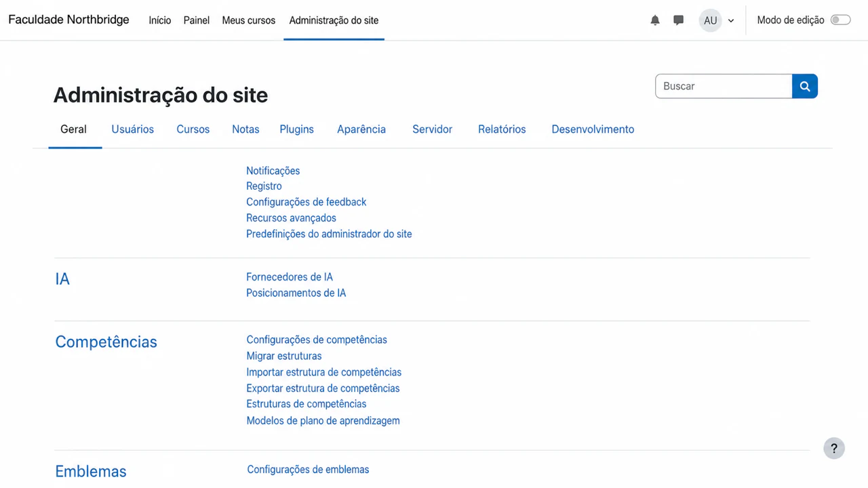Switch to the Usuários tab
The width and height of the screenshot is (868, 488).
pyautogui.click(x=133, y=129)
